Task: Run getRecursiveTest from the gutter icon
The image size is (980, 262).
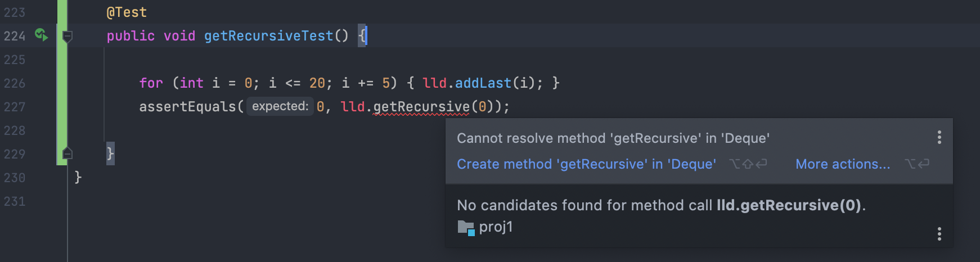Action: 41,35
